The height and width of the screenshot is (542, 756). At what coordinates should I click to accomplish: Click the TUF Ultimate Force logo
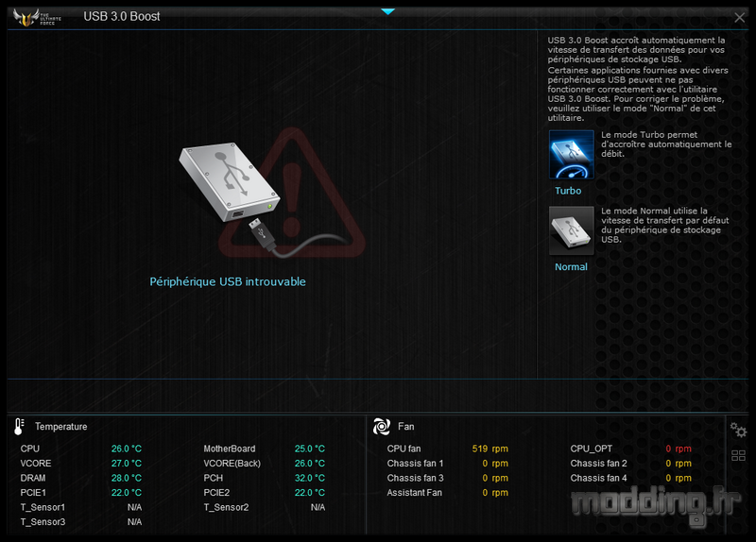(37, 18)
